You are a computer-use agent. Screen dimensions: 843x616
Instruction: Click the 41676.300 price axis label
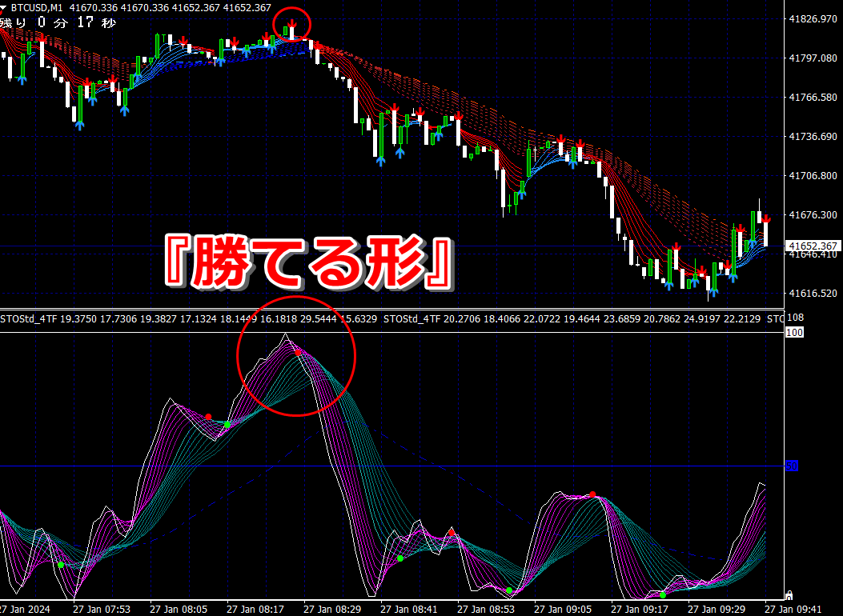[813, 215]
